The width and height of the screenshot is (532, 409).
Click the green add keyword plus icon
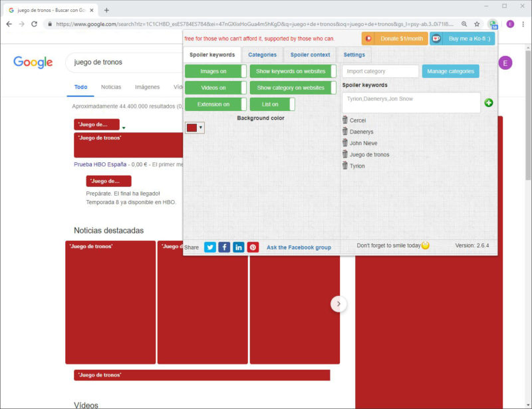pos(489,102)
